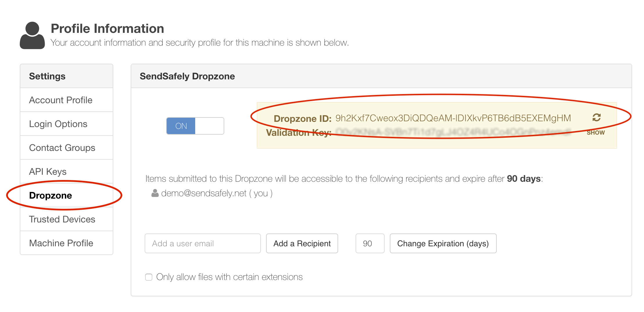Open Contact Groups section
644x312 pixels.
(x=67, y=148)
